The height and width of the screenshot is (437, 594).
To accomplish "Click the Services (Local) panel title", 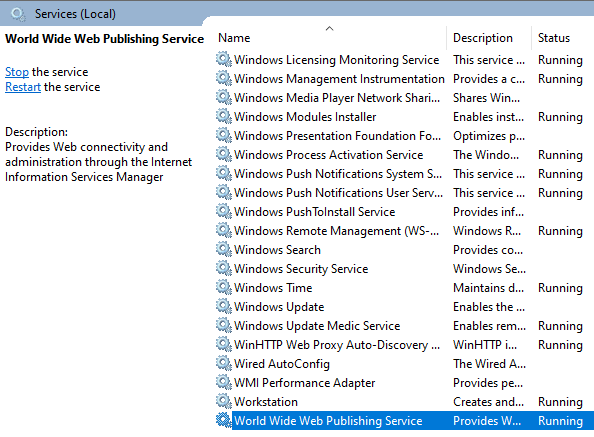I will [x=75, y=14].
